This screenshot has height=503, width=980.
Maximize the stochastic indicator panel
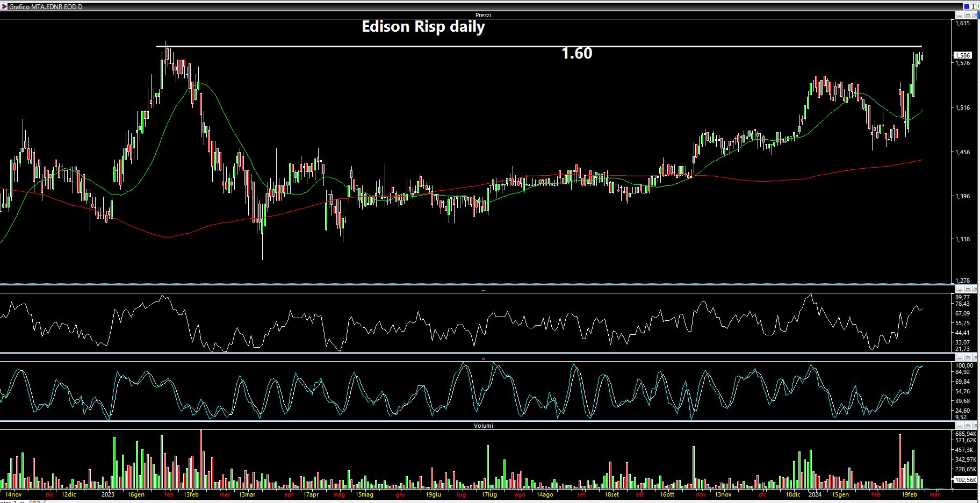coord(968,357)
